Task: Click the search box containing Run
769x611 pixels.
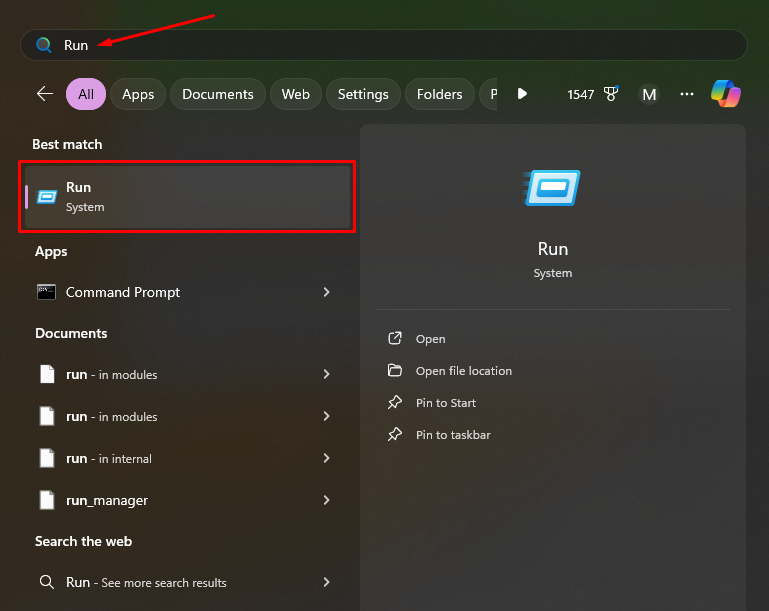Action: [x=384, y=45]
